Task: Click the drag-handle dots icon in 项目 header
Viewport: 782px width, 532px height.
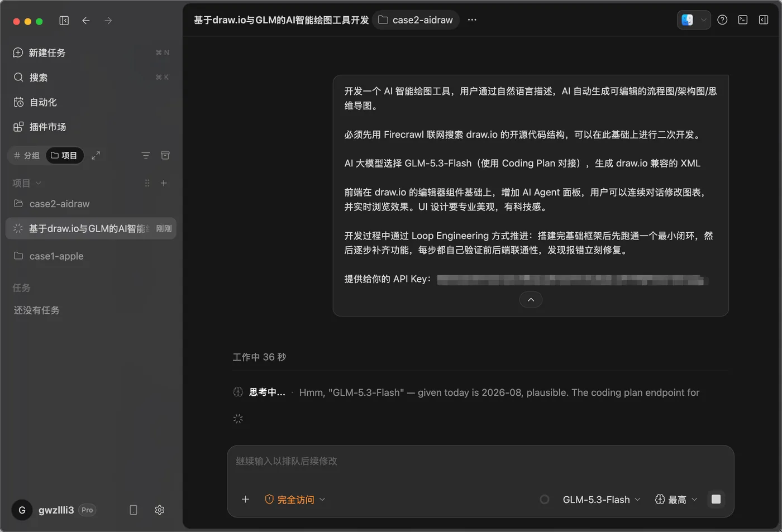Action: coord(147,183)
